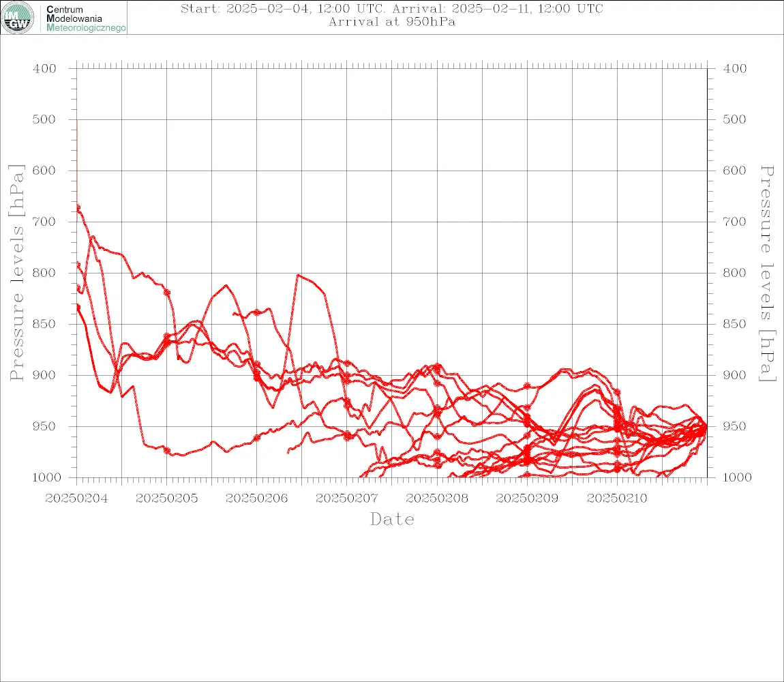Click the right y-axis value 400

734,69
